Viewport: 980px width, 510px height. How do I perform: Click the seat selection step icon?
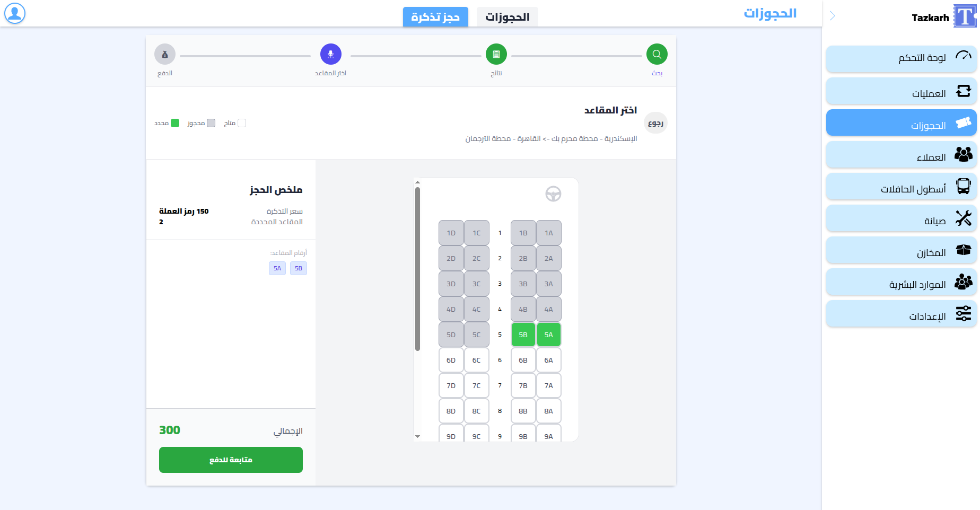pyautogui.click(x=330, y=54)
